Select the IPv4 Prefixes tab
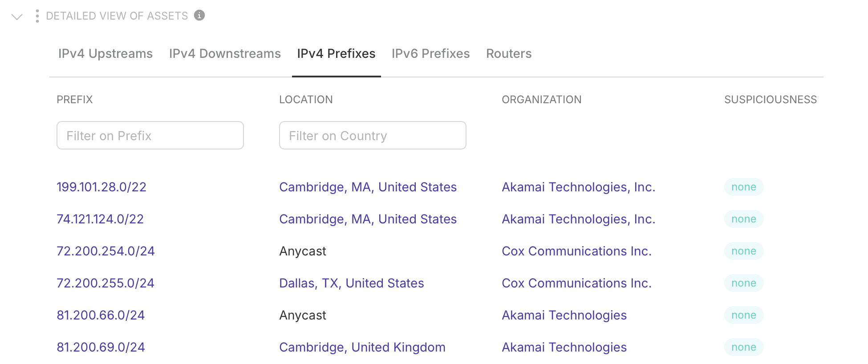This screenshot has width=868, height=364. [336, 54]
